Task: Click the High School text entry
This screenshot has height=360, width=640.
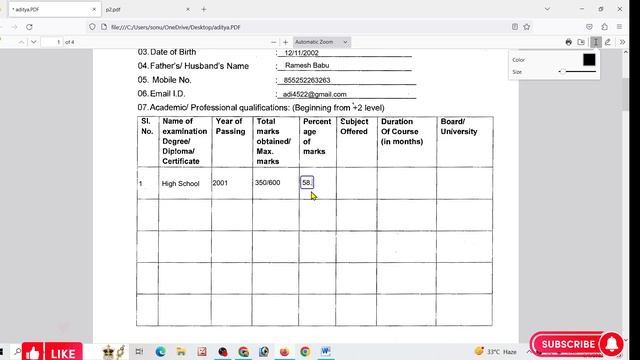Action: pos(180,184)
